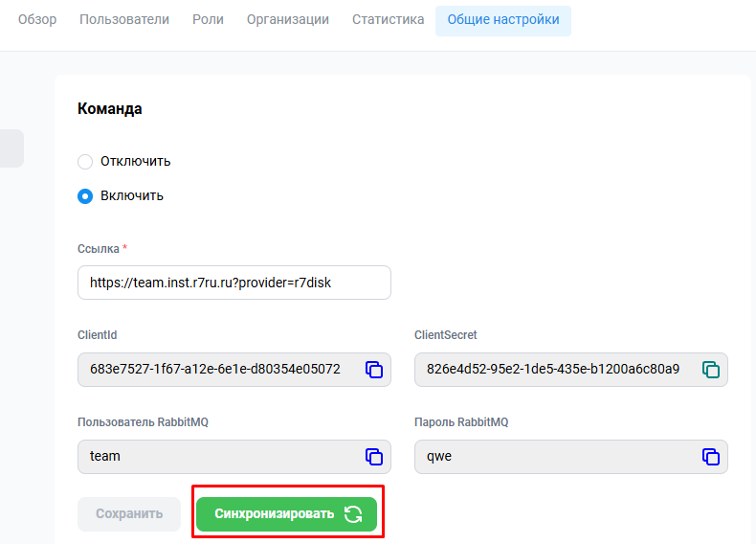Viewport: 756px width, 544px height.
Task: Copy the ClientId value
Action: (x=374, y=370)
